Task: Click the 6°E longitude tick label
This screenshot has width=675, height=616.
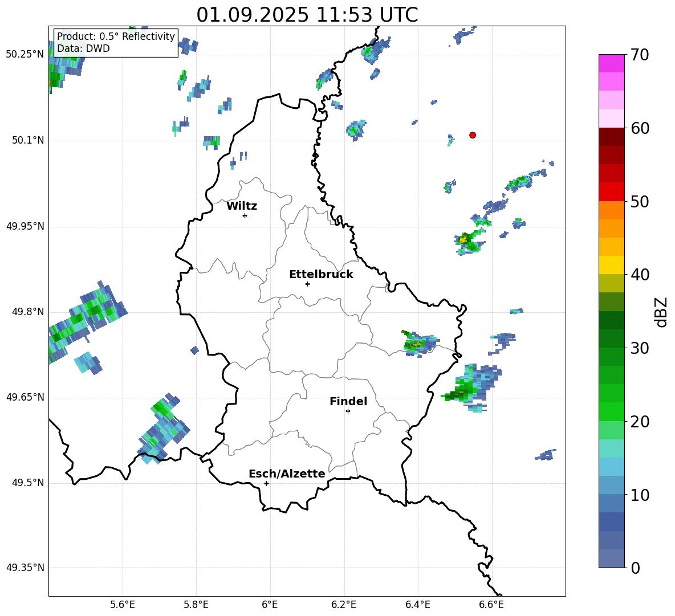Action: pyautogui.click(x=270, y=605)
